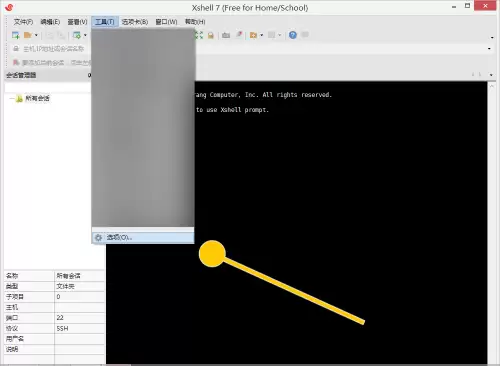Click the fullscreen green arrows icon
The width and height of the screenshot is (500, 366).
coord(199,35)
